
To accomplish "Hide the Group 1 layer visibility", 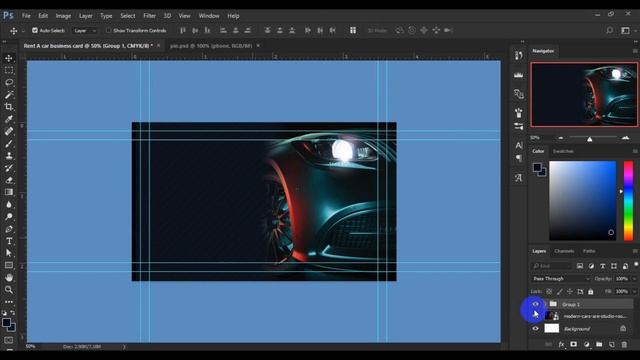I will coord(535,304).
